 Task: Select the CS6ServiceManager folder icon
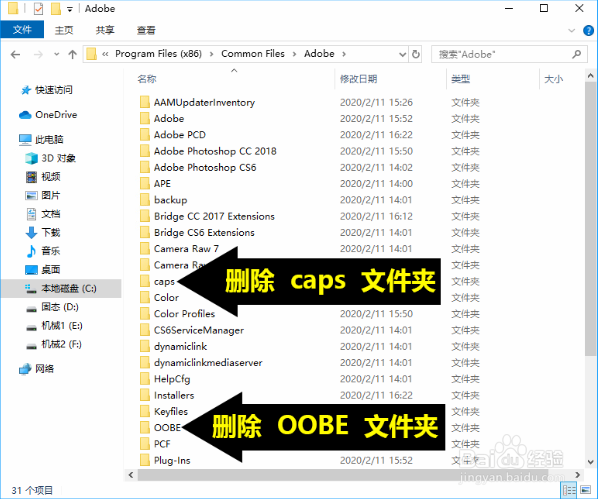point(145,330)
